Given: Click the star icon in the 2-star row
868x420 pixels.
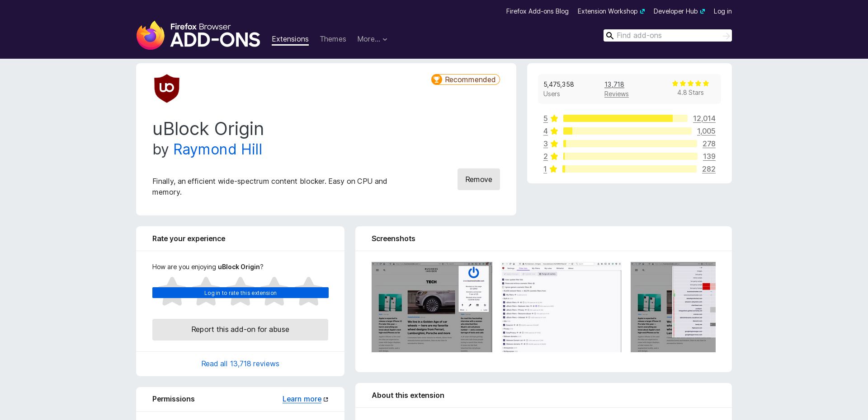Looking at the screenshot, I should tap(554, 156).
